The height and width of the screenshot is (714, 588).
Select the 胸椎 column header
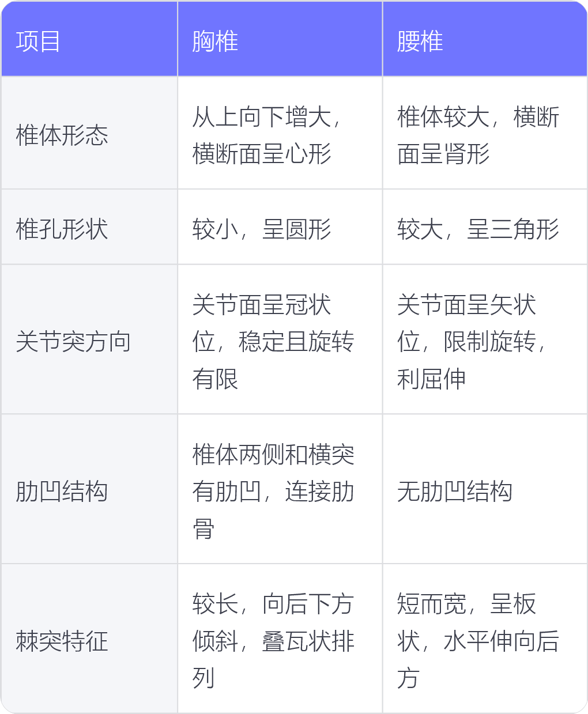[280, 39]
